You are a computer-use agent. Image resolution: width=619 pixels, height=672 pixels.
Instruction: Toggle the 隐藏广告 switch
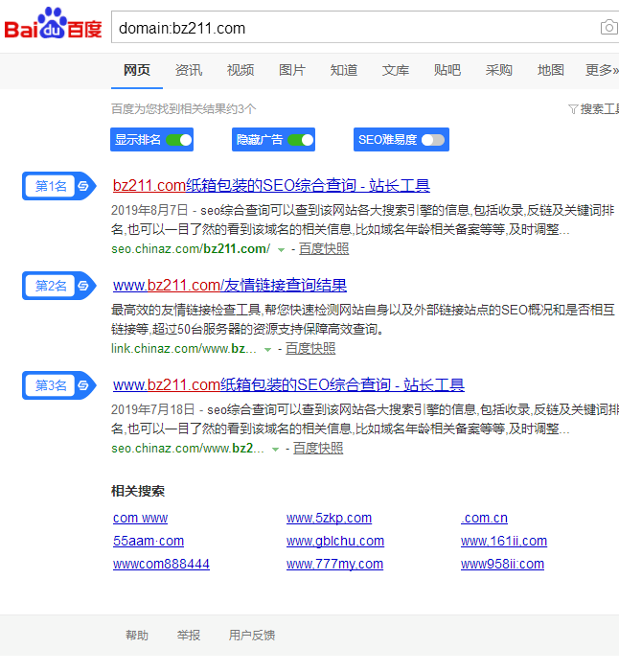(301, 140)
